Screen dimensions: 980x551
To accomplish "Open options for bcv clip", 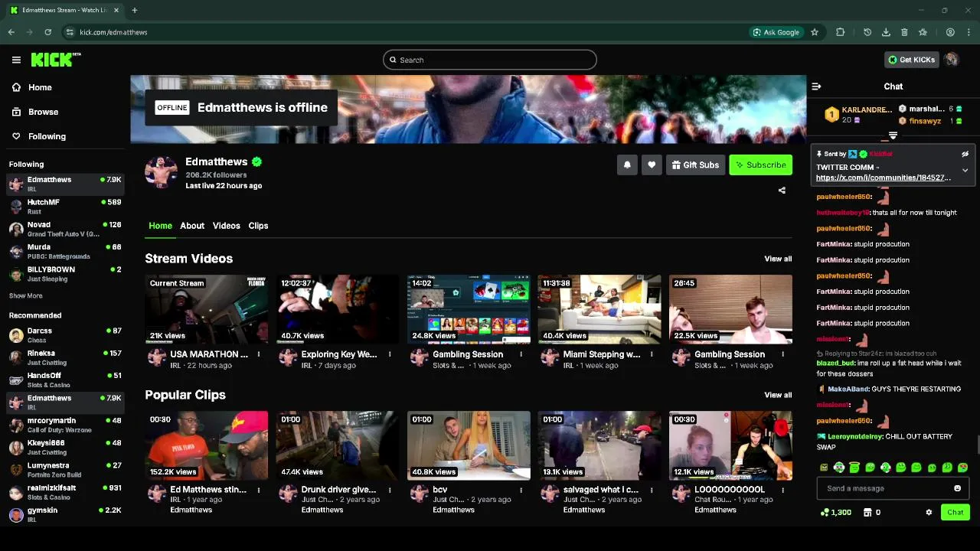I will 521,490.
